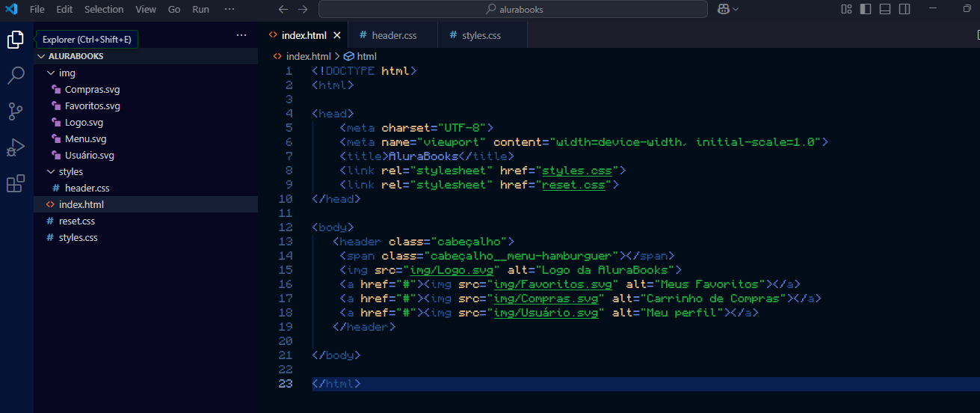The image size is (980, 413).
Task: Click the closing </html> tag on line 23
Action: pyautogui.click(x=336, y=383)
